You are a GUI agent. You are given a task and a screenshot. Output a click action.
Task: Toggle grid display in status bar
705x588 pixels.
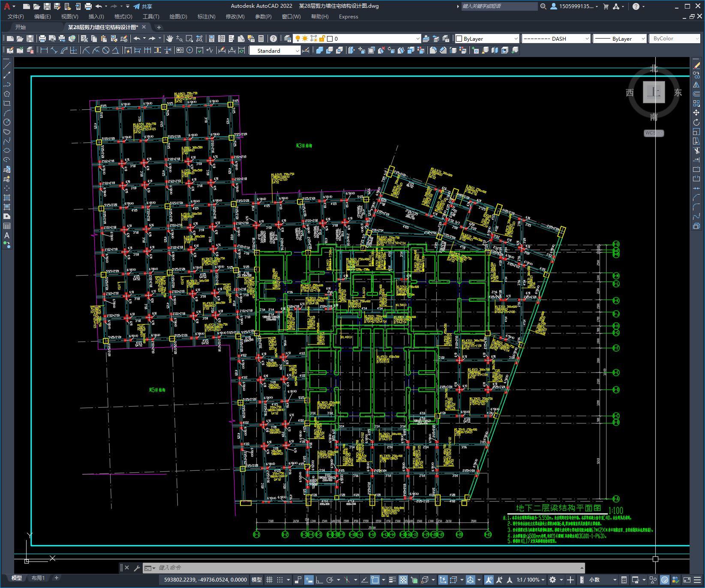(x=269, y=580)
